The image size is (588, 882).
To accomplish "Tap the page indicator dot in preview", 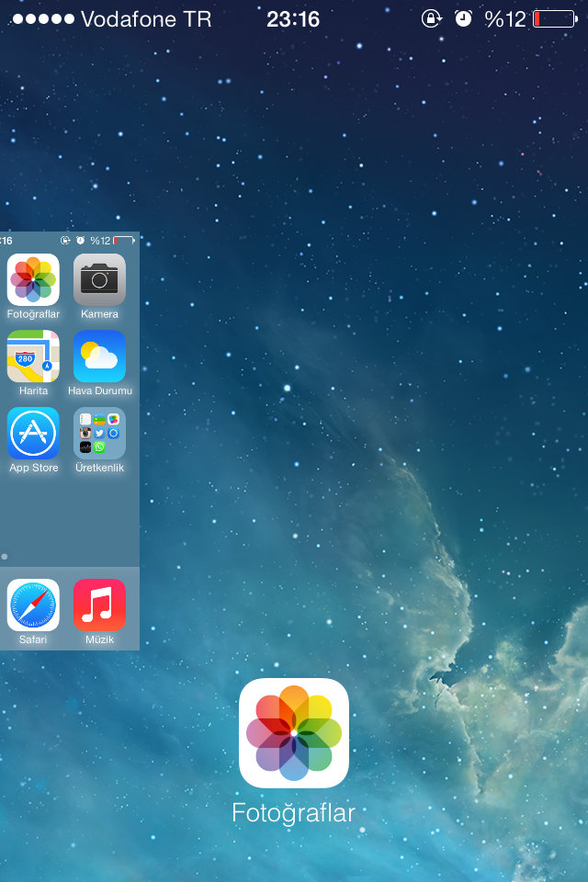I will [5, 557].
